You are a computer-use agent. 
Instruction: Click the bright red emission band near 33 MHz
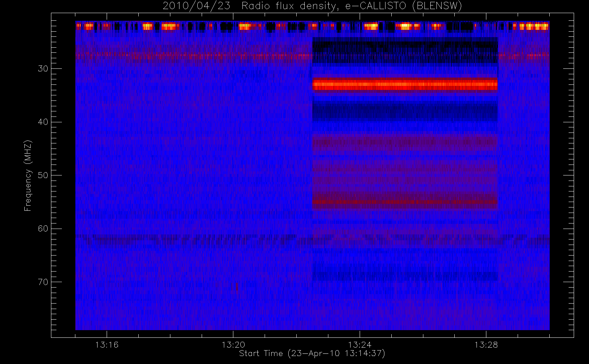pyautogui.click(x=405, y=85)
